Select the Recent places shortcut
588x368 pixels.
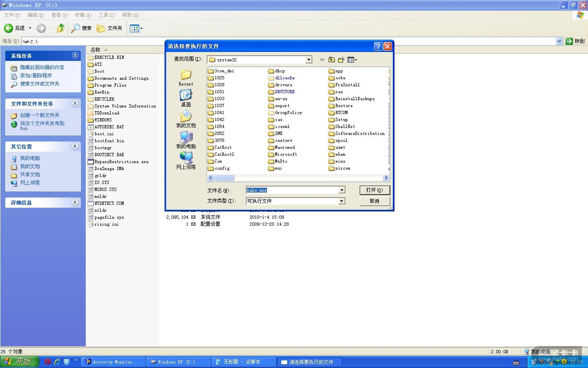pos(186,78)
